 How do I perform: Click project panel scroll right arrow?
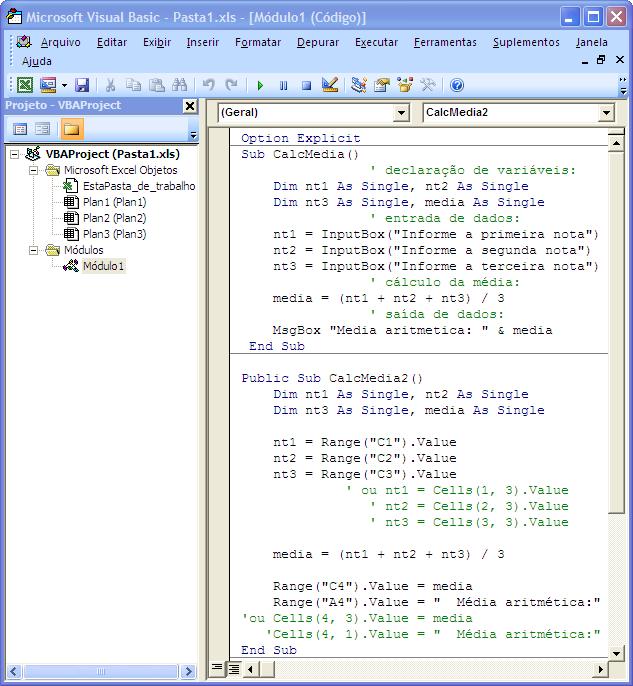coord(189,671)
